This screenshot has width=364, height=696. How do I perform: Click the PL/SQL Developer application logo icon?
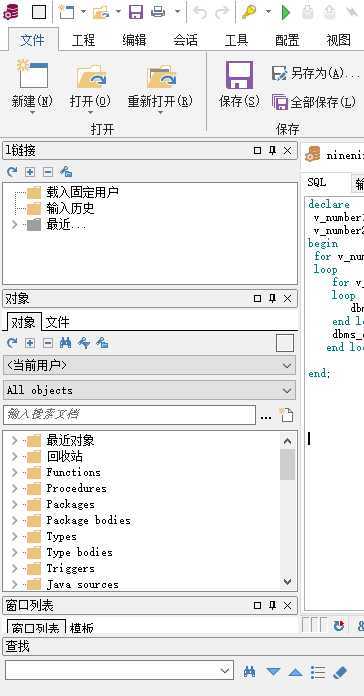tap(11, 12)
